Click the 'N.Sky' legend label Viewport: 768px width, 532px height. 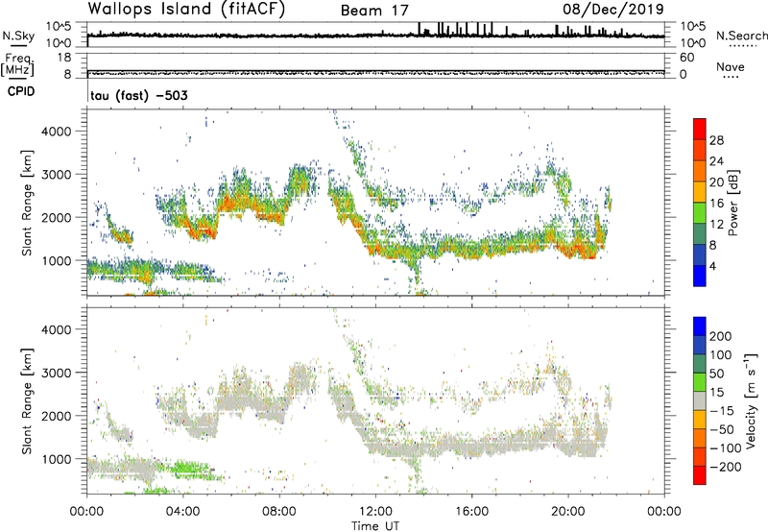tap(18, 36)
